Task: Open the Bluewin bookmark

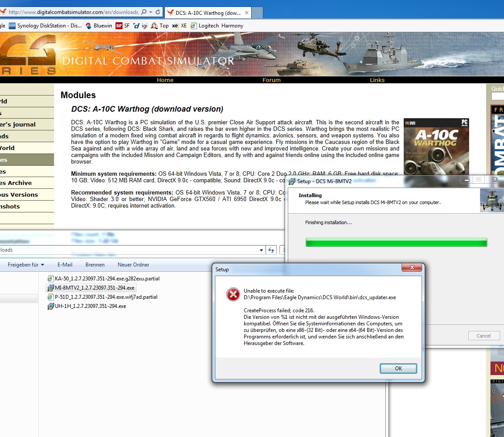Action: (99, 26)
